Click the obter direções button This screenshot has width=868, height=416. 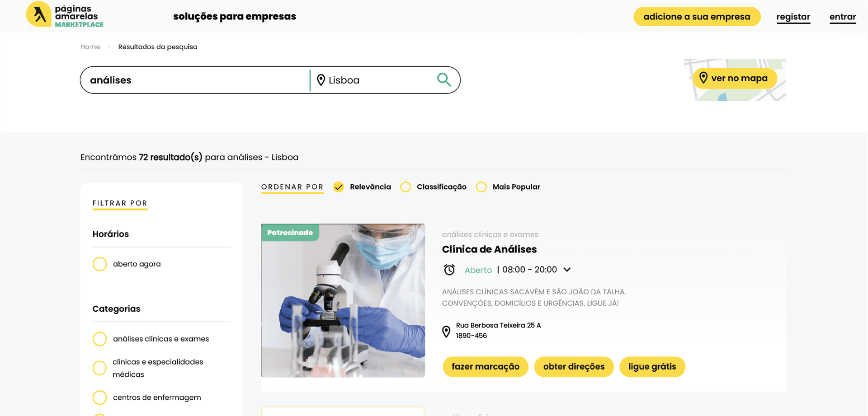[x=574, y=366]
